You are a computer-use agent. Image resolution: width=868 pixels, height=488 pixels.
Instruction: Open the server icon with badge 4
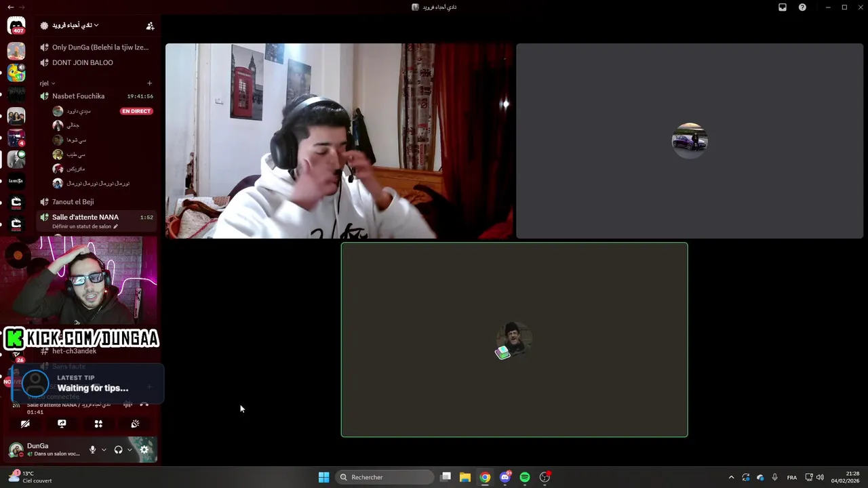[16, 138]
